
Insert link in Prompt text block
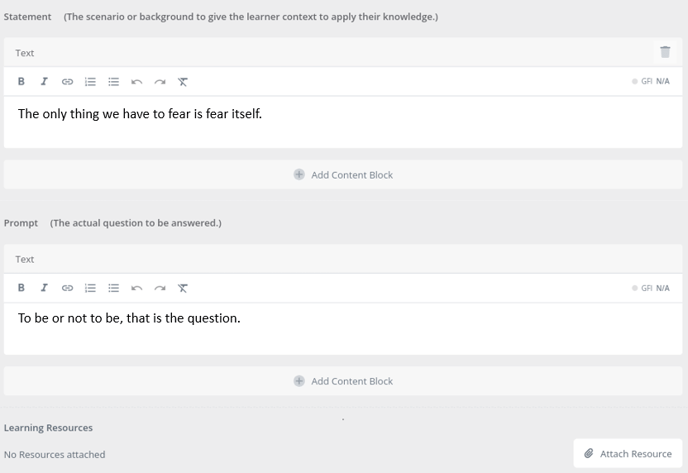(x=67, y=288)
